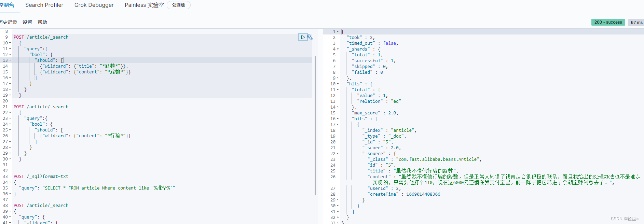Run the selected request with play icon
Image resolution: width=644 pixels, height=224 pixels.
[303, 37]
